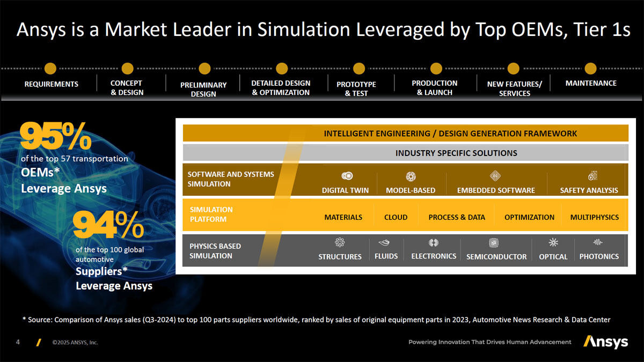Click the Intelligent Engineering / Design Generation Framework bar
The width and height of the screenshot is (644, 362).
pyautogui.click(x=405, y=133)
